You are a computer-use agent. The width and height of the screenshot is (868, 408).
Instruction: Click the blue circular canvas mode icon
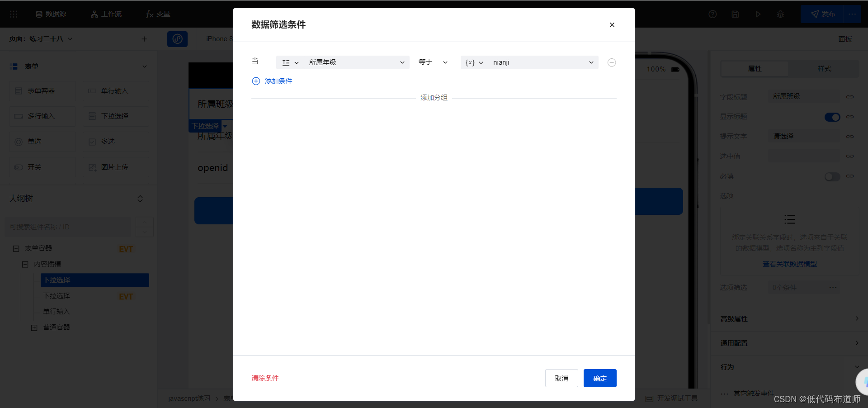[177, 39]
